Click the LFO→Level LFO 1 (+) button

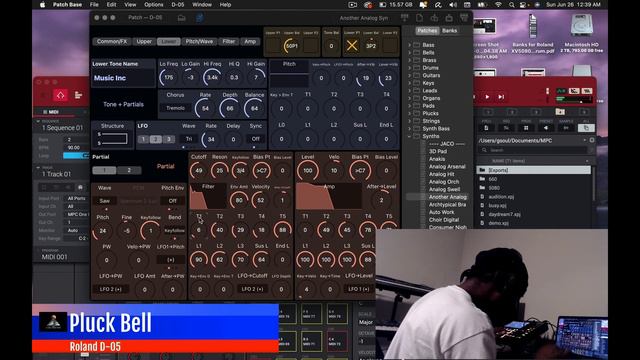point(359,289)
